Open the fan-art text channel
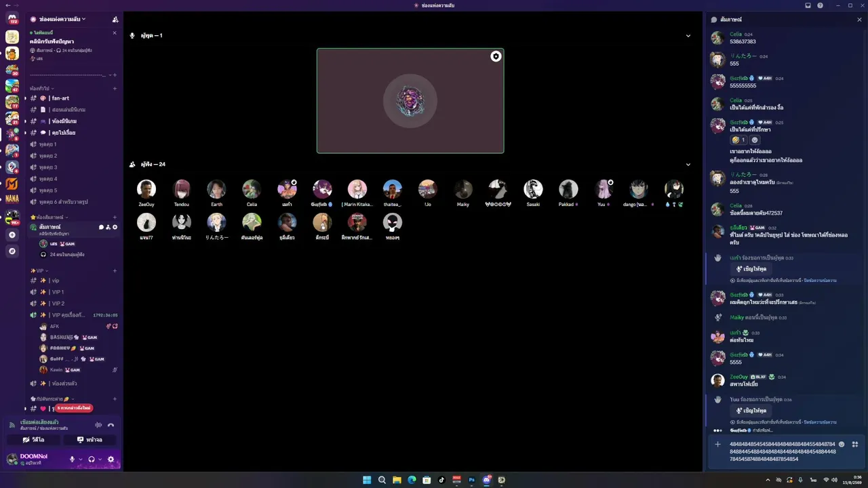The width and height of the screenshot is (868, 488). pyautogui.click(x=73, y=98)
